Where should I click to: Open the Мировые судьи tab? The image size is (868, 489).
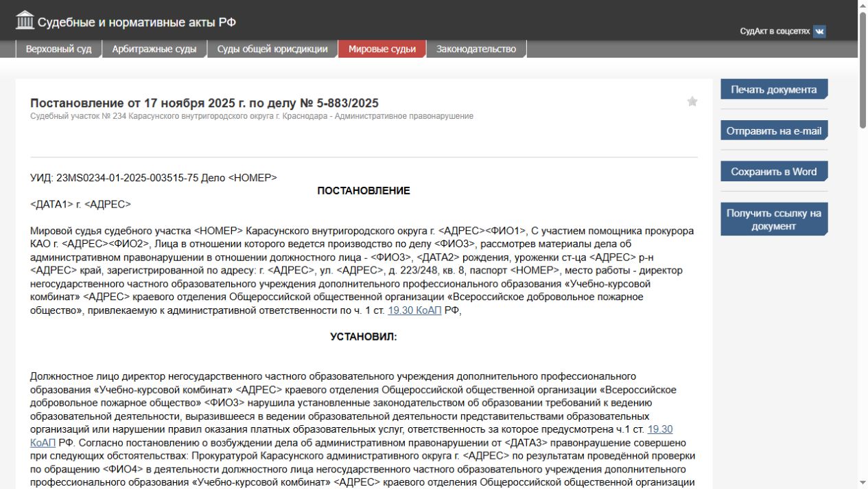click(x=382, y=49)
